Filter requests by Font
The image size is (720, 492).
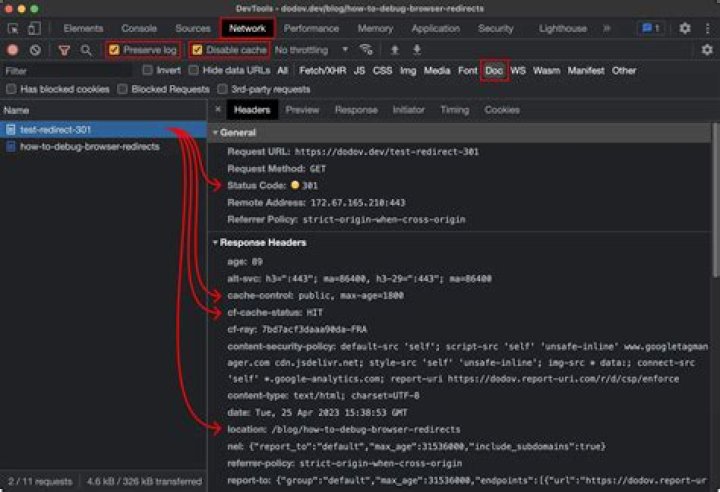(x=467, y=71)
